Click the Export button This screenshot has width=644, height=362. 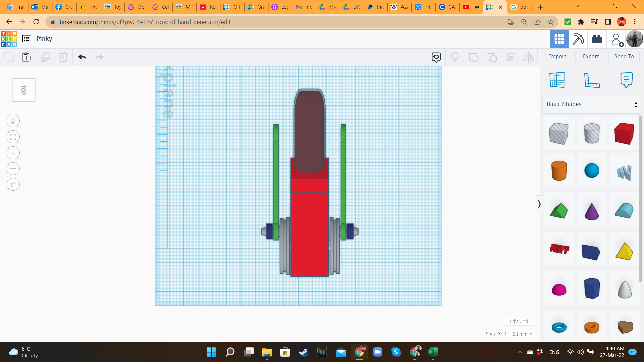click(591, 57)
